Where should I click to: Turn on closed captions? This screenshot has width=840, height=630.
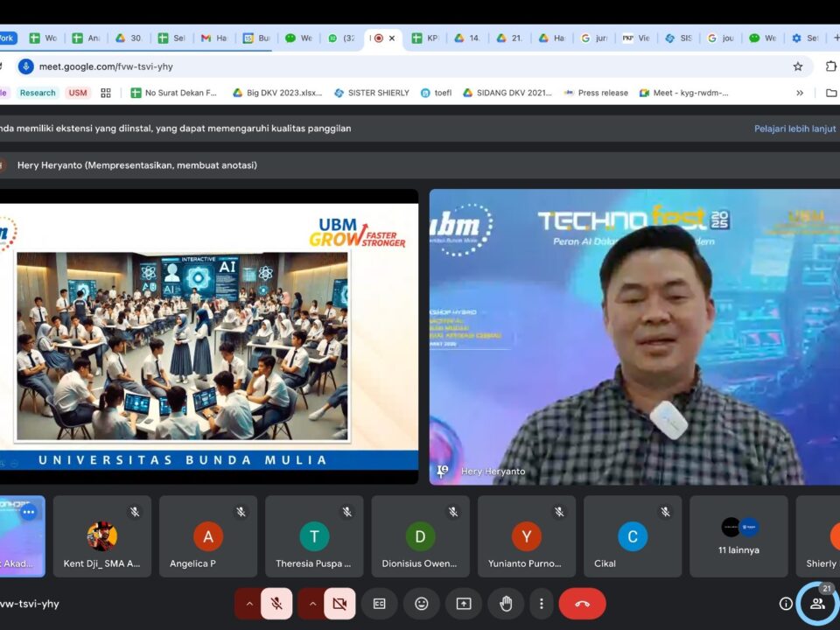(379, 604)
